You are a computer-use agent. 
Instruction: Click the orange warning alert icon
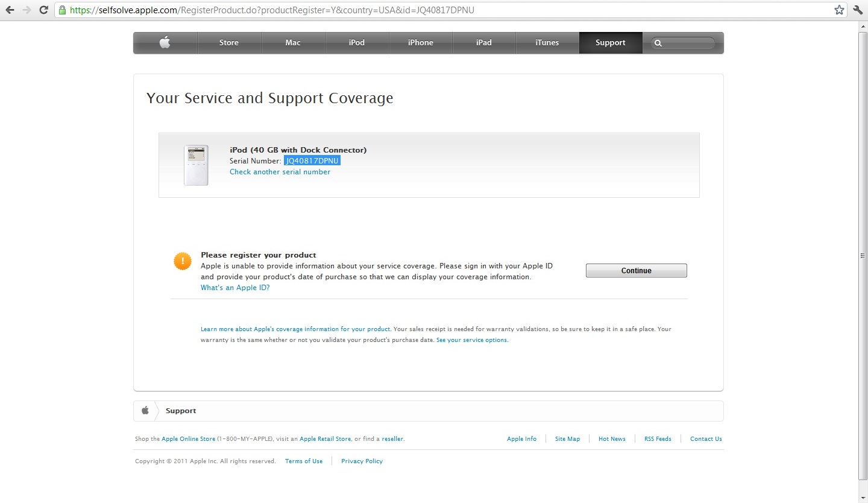point(182,261)
